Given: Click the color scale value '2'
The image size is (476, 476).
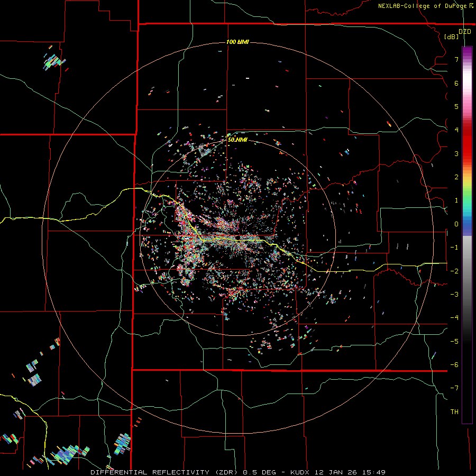Looking at the screenshot, I should coord(456,177).
